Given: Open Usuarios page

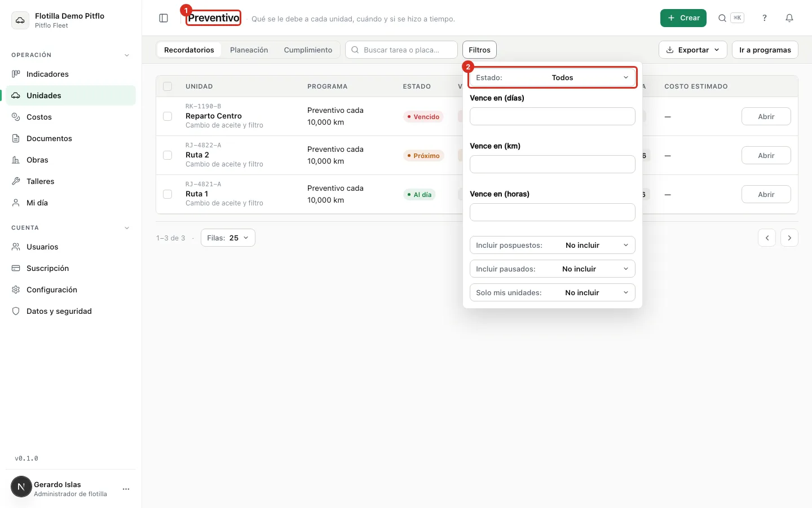Looking at the screenshot, I should pyautogui.click(x=70, y=247).
